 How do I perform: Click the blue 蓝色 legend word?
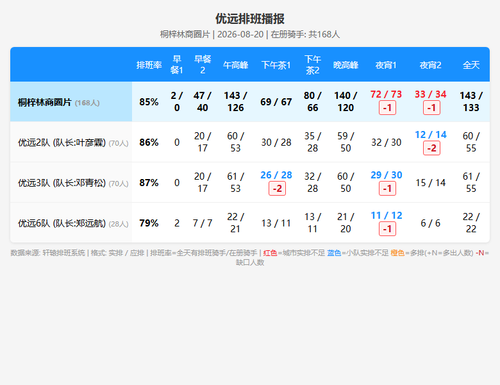coord(334,253)
